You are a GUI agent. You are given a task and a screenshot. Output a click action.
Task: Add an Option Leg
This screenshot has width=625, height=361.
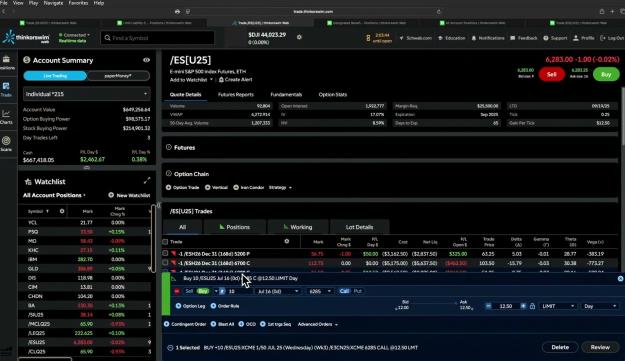191,306
